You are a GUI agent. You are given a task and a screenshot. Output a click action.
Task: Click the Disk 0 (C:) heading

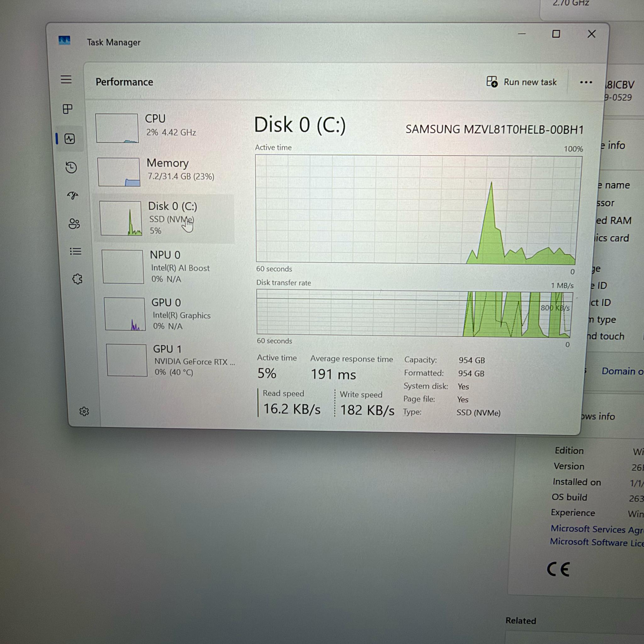tap(300, 125)
